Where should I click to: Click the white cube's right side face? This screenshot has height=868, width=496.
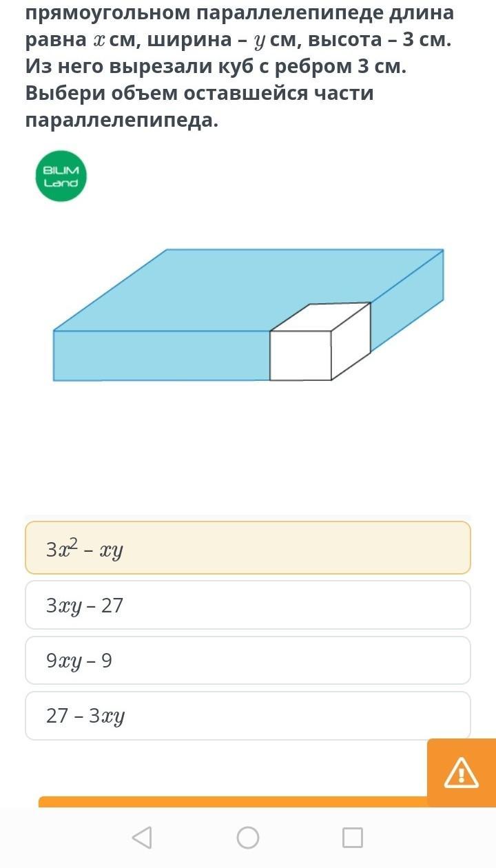point(350,341)
